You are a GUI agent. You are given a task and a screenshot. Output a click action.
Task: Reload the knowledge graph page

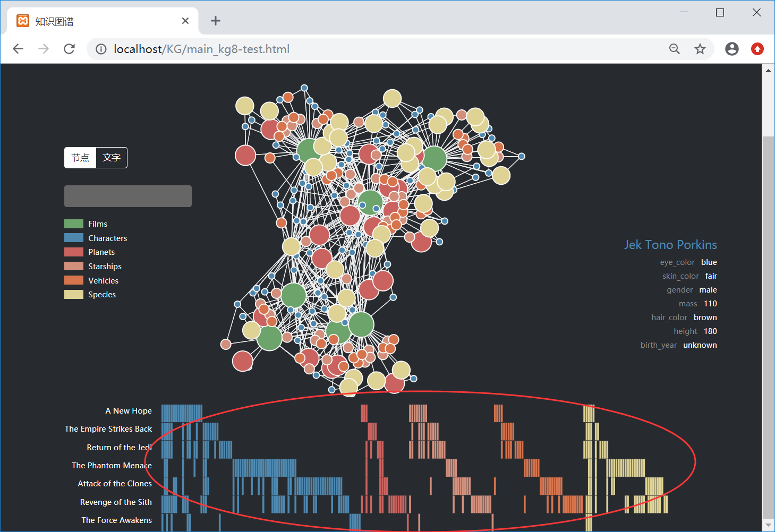click(69, 49)
